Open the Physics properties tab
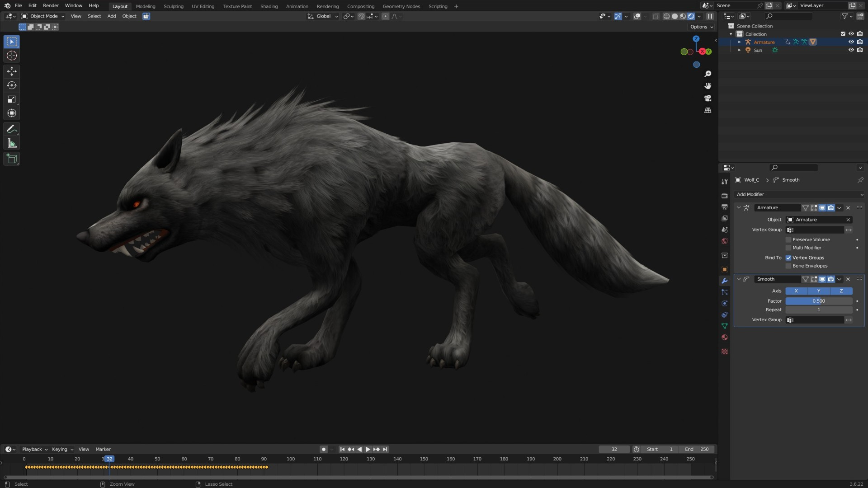This screenshot has height=488, width=868. [x=725, y=304]
